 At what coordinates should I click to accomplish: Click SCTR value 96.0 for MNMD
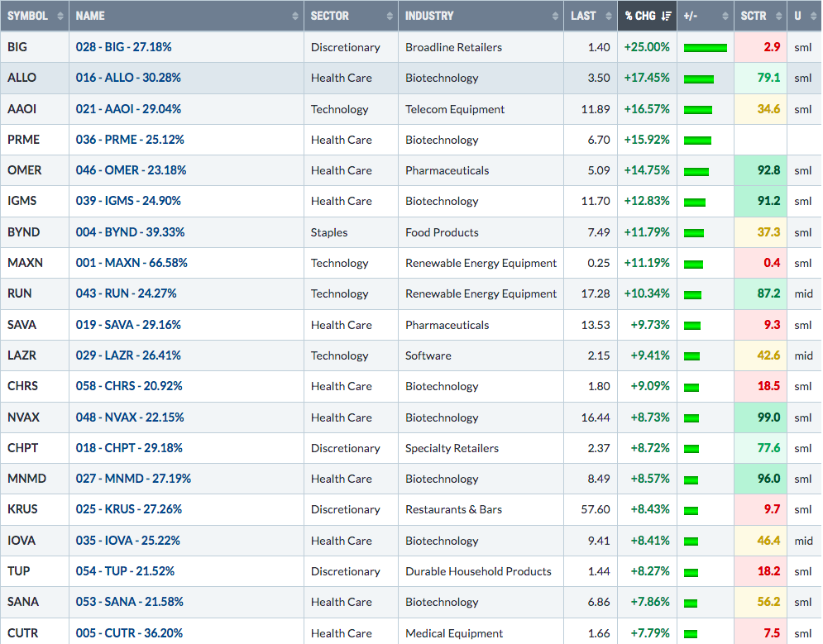768,479
